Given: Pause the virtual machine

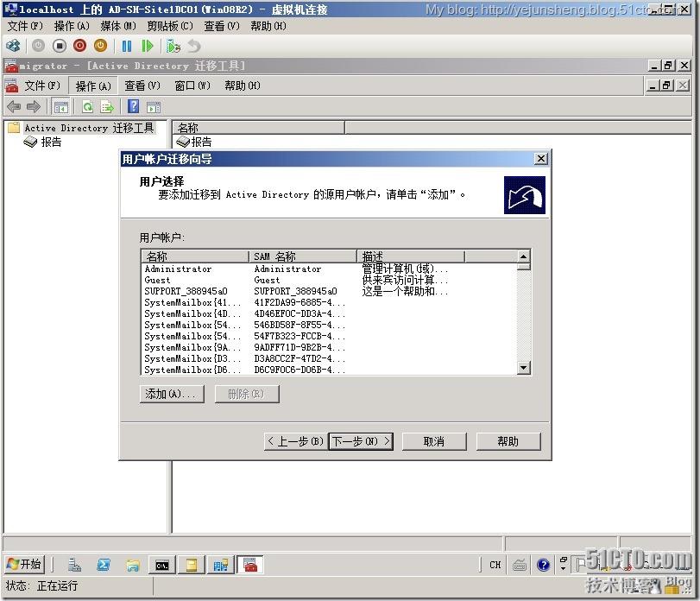Looking at the screenshot, I should [x=127, y=46].
